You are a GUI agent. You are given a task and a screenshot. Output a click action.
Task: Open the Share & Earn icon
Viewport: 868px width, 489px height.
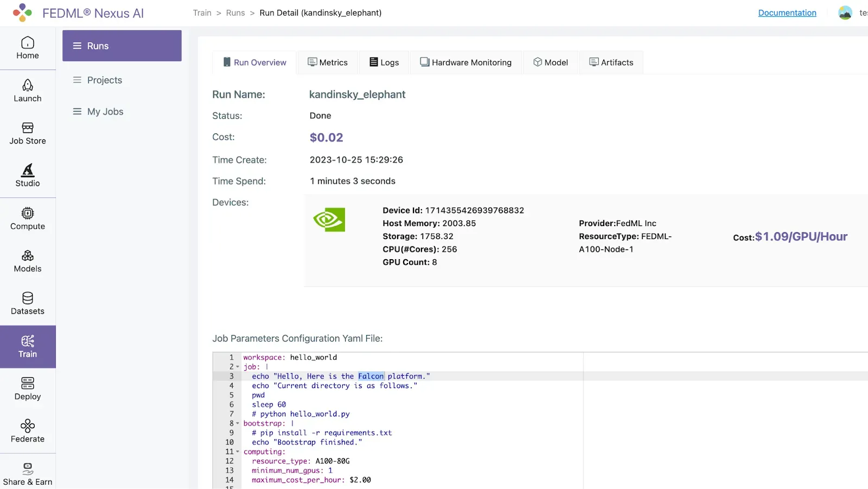(x=28, y=469)
